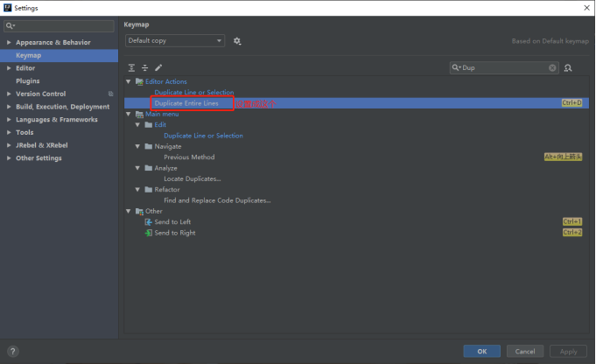Expand Other Settings section arrow

coord(9,158)
